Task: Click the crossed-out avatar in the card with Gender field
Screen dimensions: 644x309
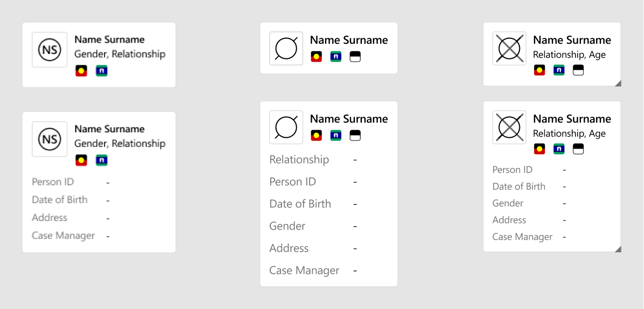Action: pyautogui.click(x=509, y=127)
